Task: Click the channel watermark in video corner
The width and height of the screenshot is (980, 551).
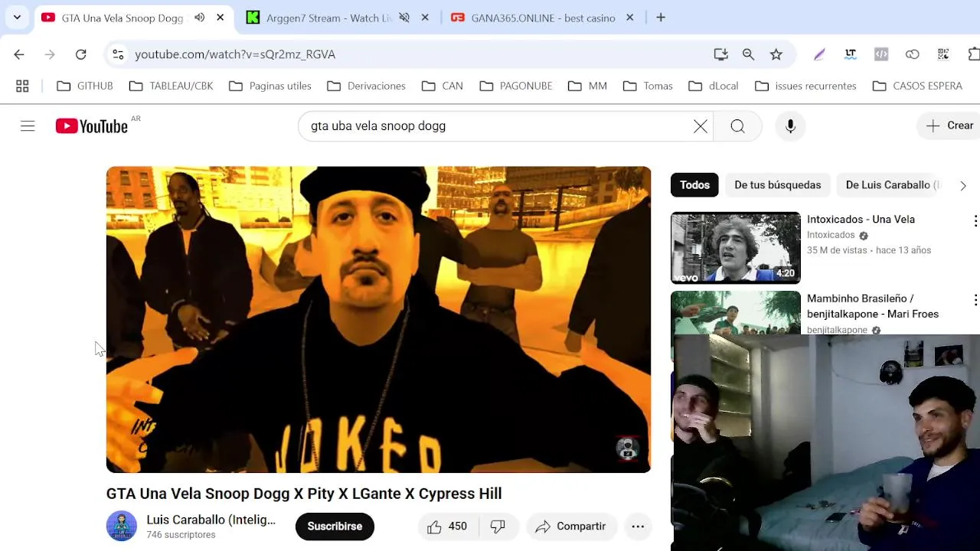Action: pos(627,448)
